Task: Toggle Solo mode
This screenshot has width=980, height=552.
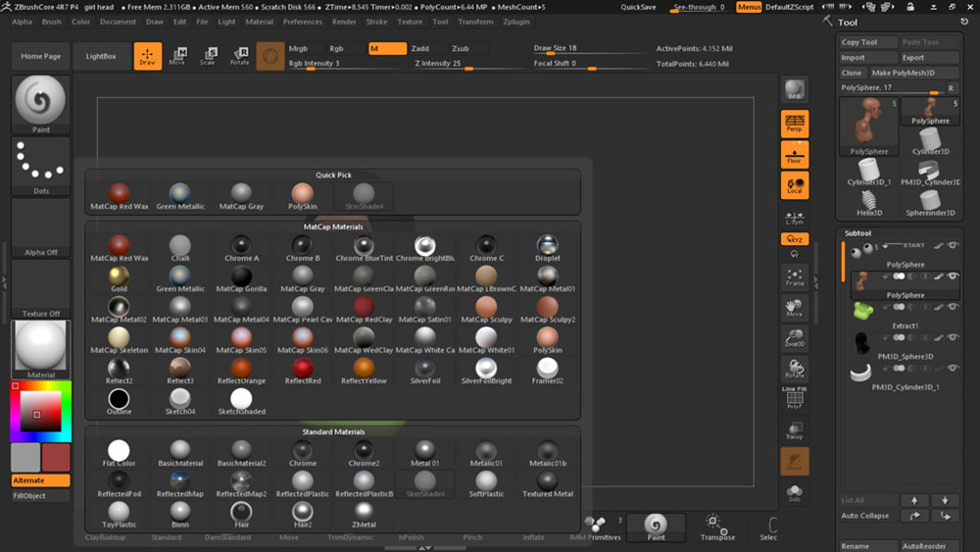Action: pyautogui.click(x=795, y=492)
